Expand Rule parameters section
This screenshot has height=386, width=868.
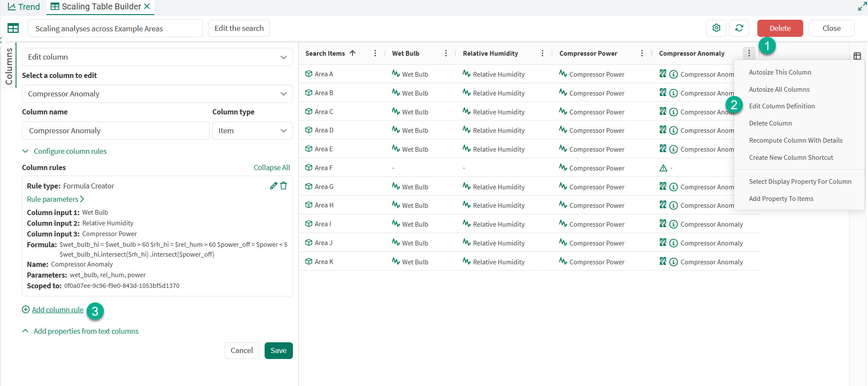(x=55, y=199)
